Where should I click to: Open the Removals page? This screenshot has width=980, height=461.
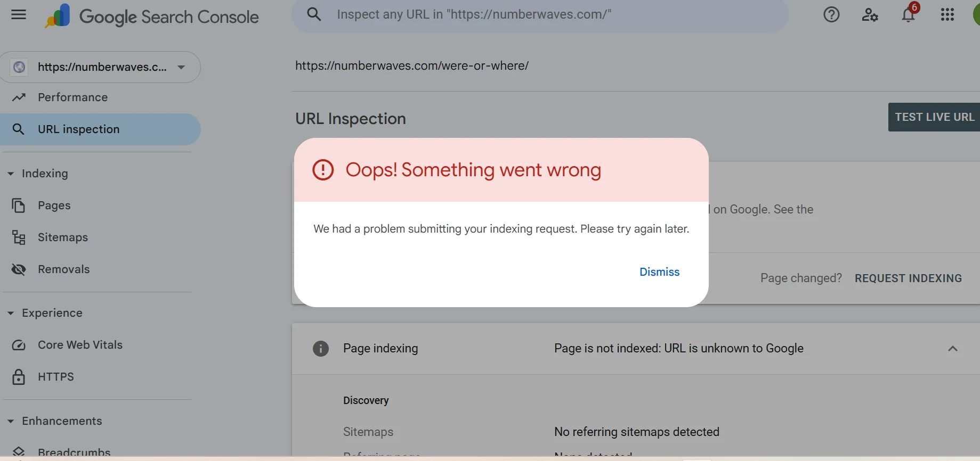(x=63, y=269)
